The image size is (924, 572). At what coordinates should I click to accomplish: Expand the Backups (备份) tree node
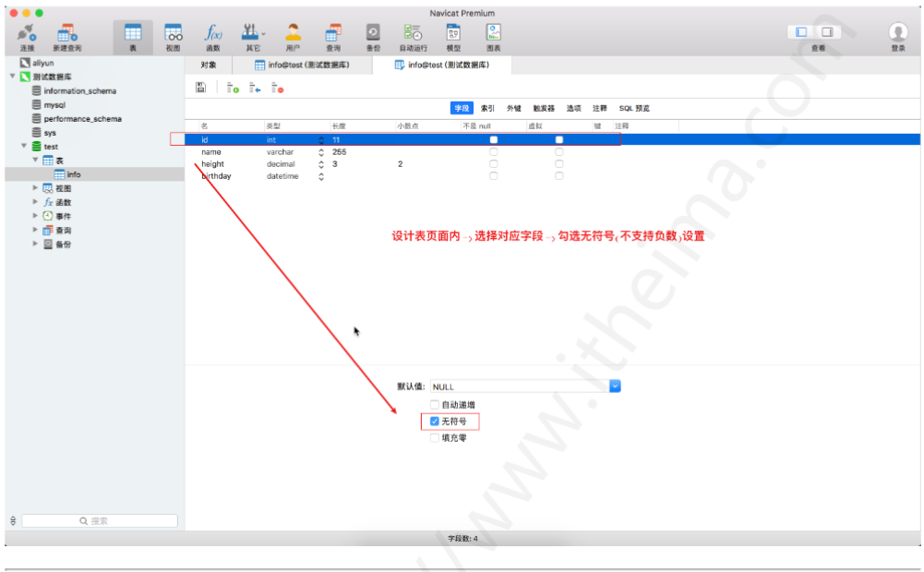(35, 244)
